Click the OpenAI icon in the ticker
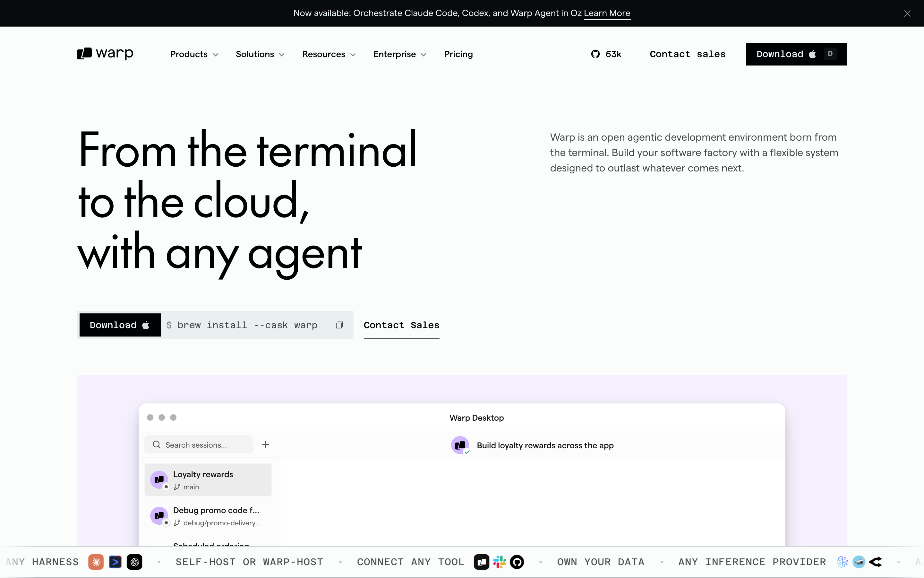 pyautogui.click(x=134, y=562)
